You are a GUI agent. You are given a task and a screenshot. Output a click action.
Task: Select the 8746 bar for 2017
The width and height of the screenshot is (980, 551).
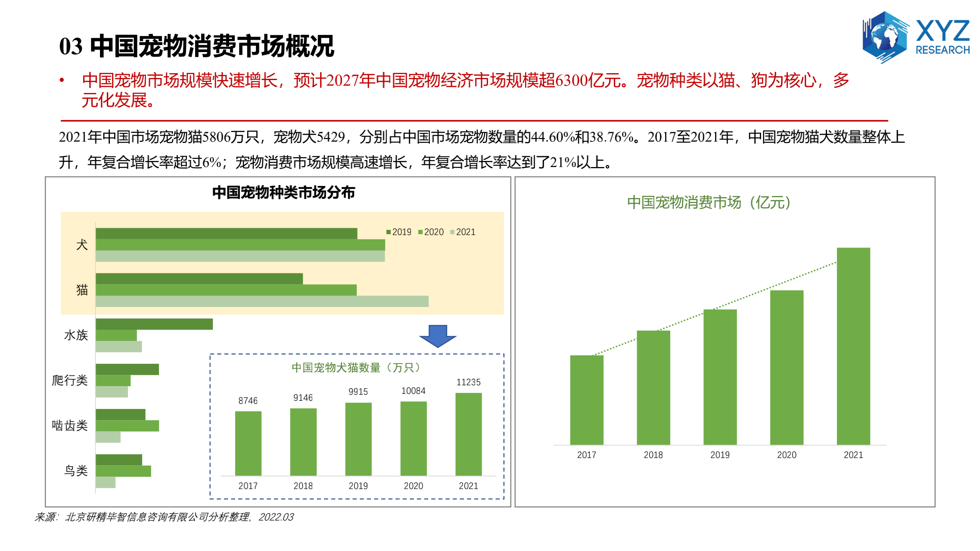[x=248, y=443]
